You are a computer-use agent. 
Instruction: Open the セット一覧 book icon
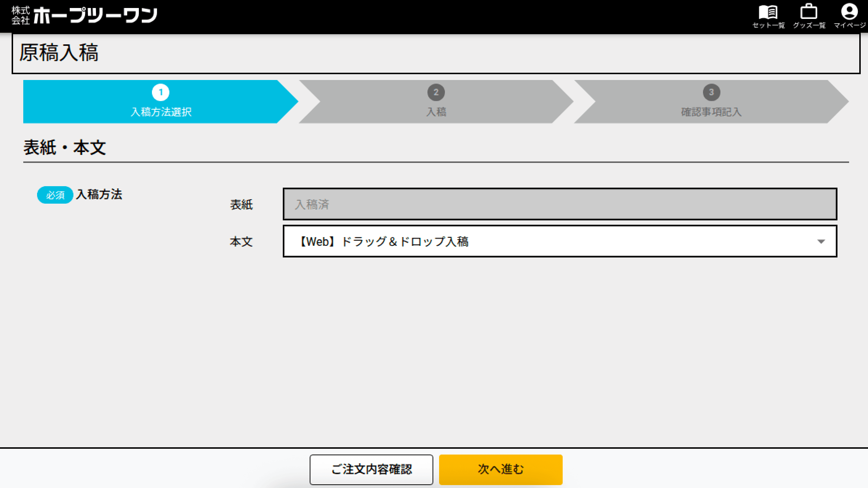coord(768,12)
